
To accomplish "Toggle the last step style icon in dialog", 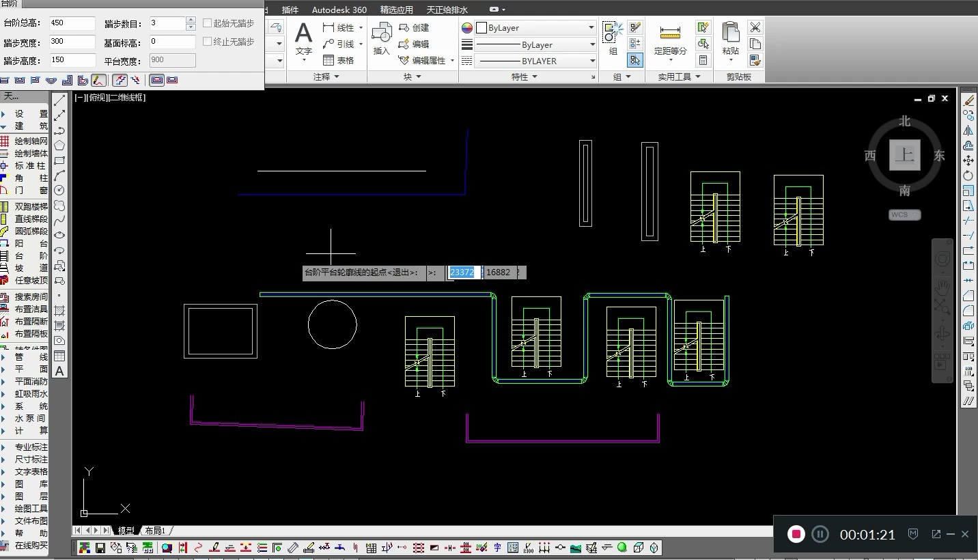I will coord(172,80).
